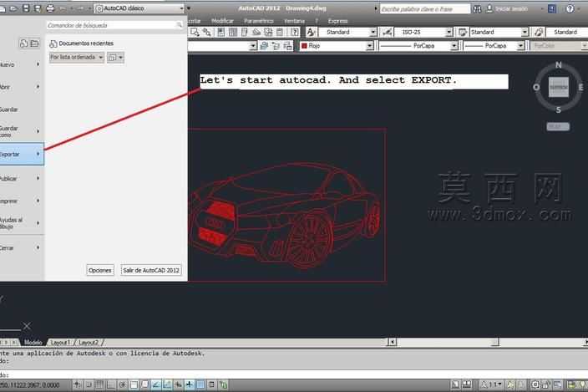The width and height of the screenshot is (588, 392).
Task: Toggle Grid Display in status bar
Action: tap(99, 384)
